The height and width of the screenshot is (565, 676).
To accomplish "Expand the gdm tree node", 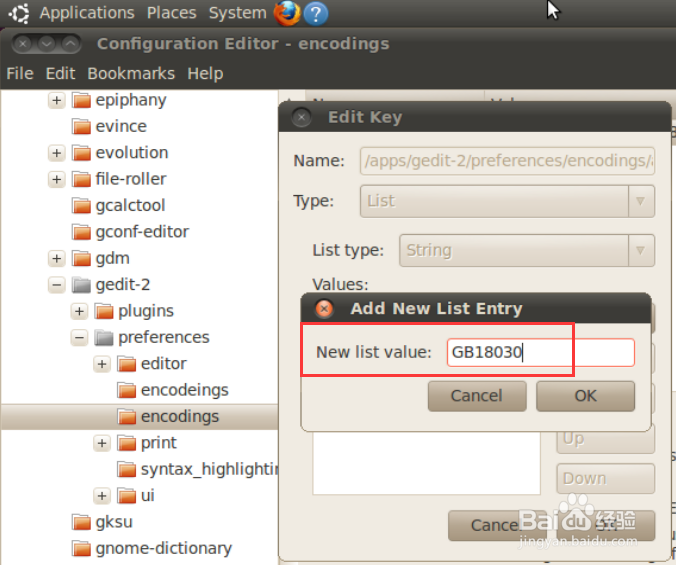I will click(56, 259).
